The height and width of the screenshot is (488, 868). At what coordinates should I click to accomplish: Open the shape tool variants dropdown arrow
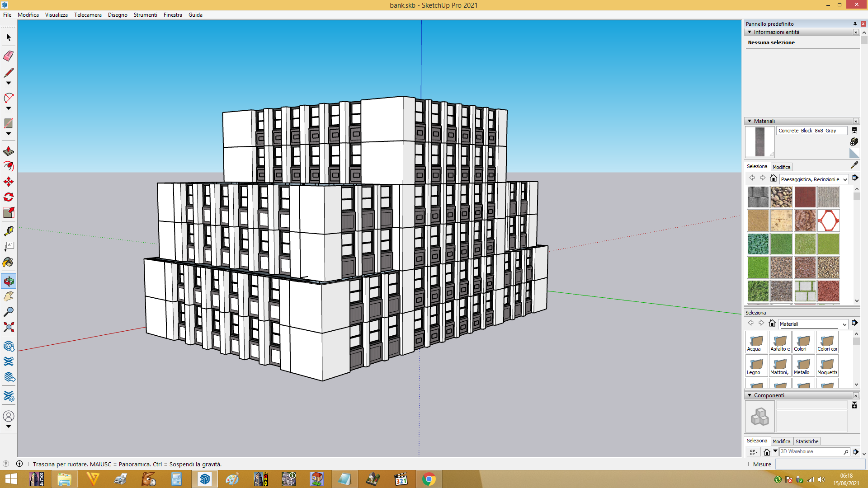click(x=9, y=134)
